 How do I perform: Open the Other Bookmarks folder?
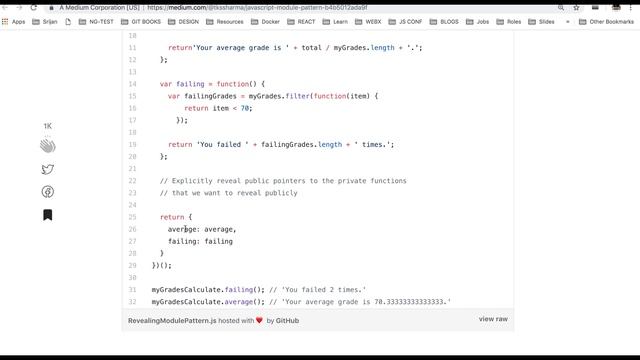[607, 22]
